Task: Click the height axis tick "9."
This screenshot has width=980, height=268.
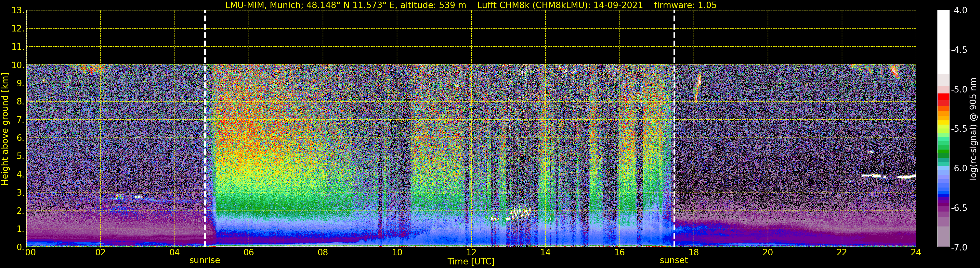Action: [20, 83]
